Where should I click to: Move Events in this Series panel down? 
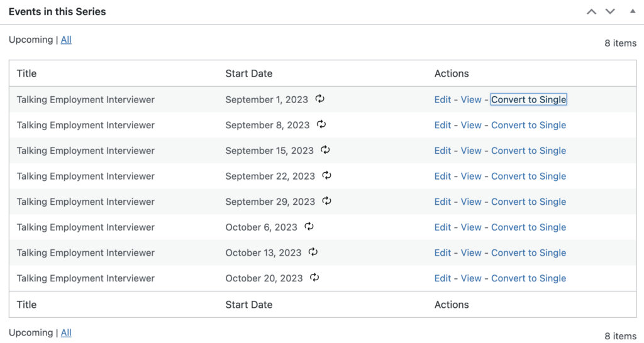click(x=610, y=11)
